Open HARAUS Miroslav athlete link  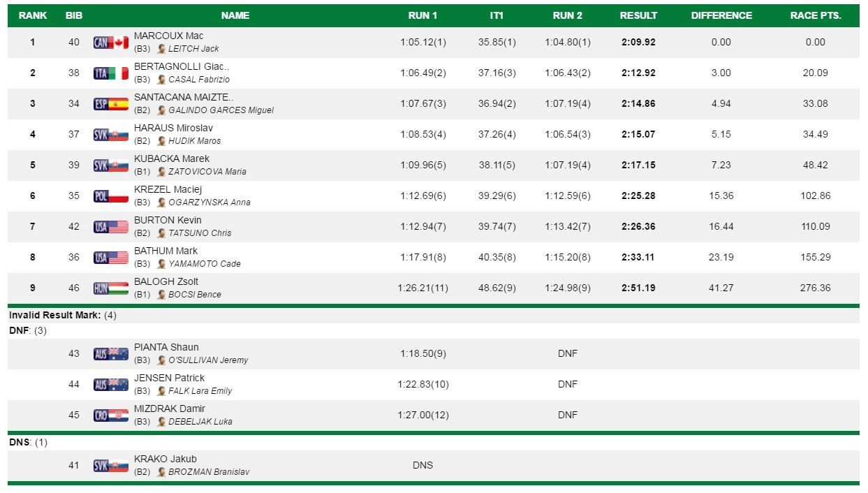(173, 128)
